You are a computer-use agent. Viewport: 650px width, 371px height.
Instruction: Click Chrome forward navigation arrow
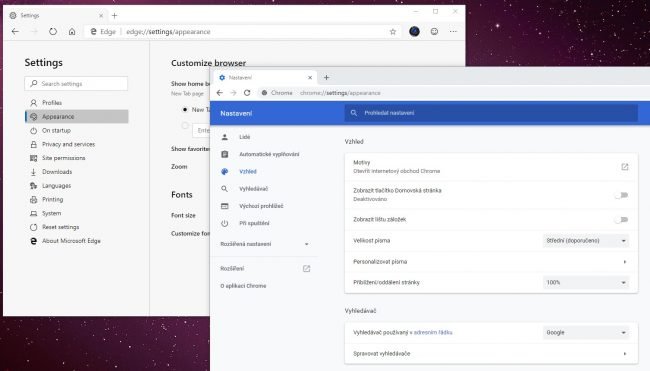233,93
